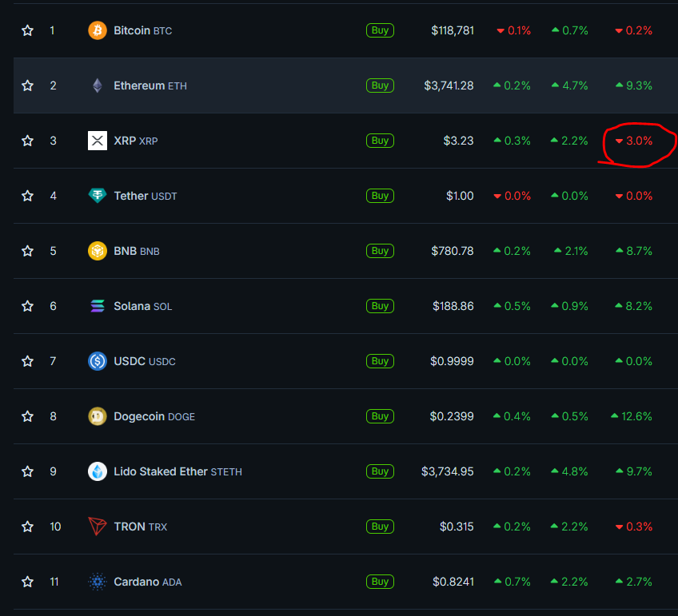678x616 pixels.
Task: Click the Cardano price $0.8241
Action: pos(453,582)
